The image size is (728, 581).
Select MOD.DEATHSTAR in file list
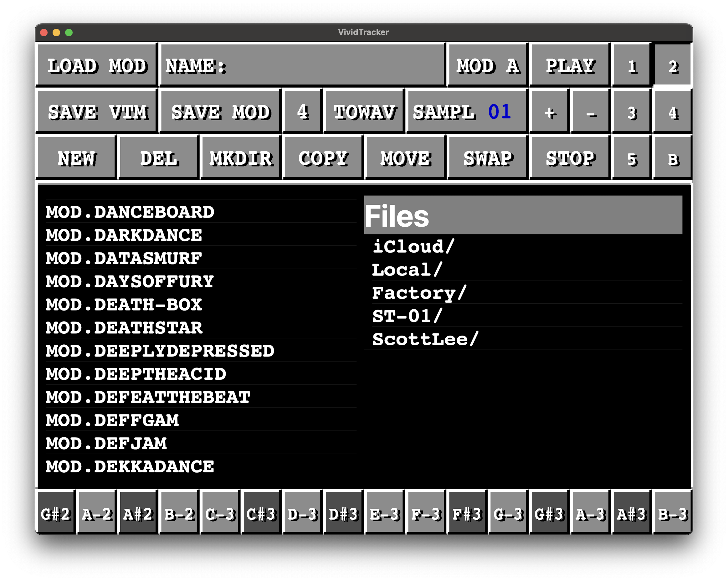click(x=124, y=328)
